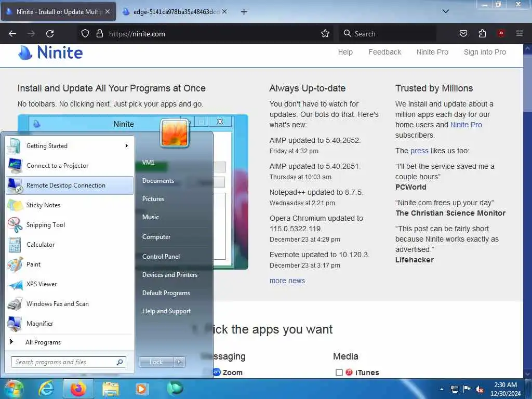Click the network tray icon
This screenshot has height=399, width=532.
click(454, 389)
